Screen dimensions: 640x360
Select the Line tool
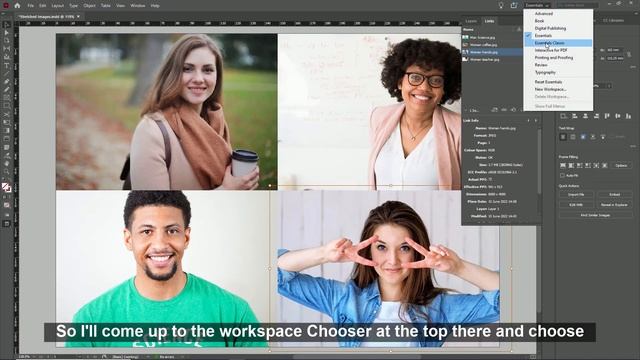[x=7, y=73]
